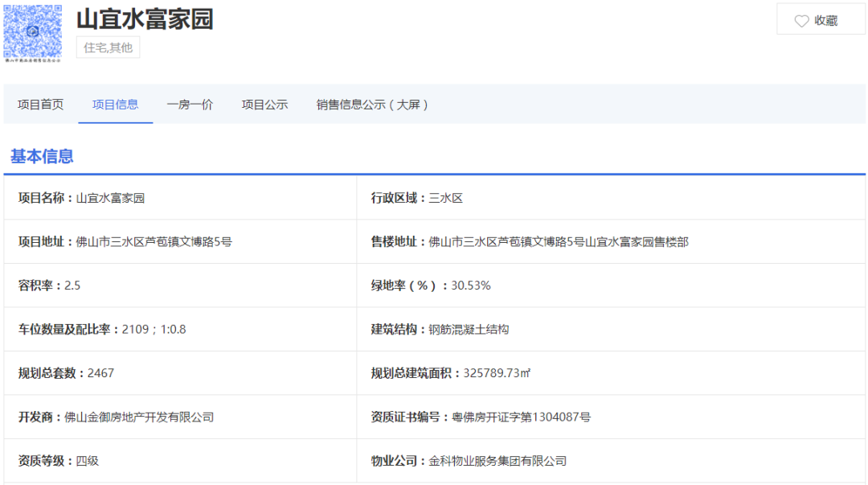Click the 绿地率 value 30.53%
Image resolution: width=868 pixels, height=485 pixels.
[x=470, y=286]
